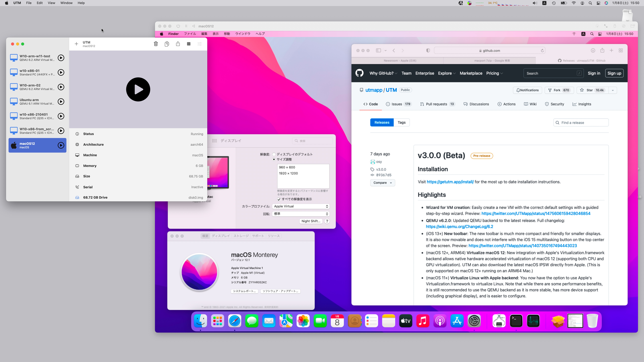Screen dimensions: 644x362
Task: Click ソフトウェア・アップデート... button
Action: tap(280, 291)
